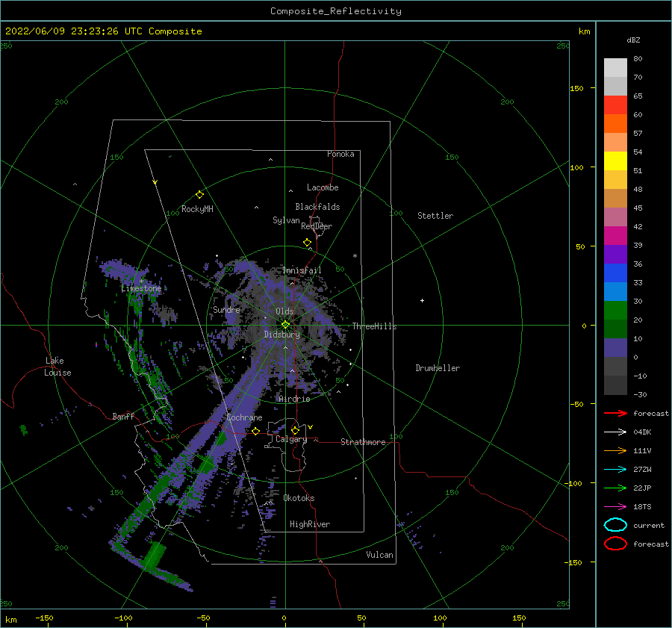
Task: Click yellow 'v' marker northeast of Calgary
Action: click(x=311, y=427)
